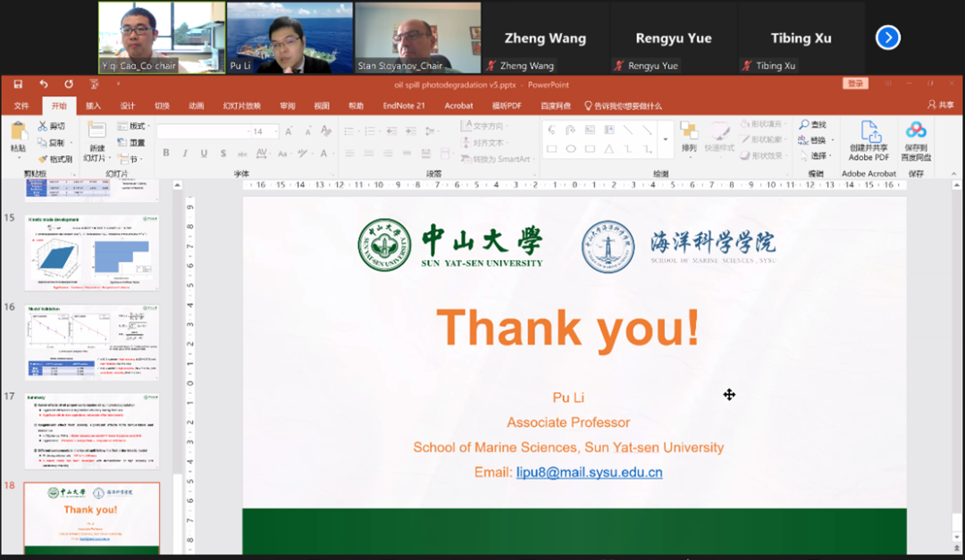The height and width of the screenshot is (560, 965).
Task: Click the Find (查找) magnifier icon
Action: coord(805,125)
